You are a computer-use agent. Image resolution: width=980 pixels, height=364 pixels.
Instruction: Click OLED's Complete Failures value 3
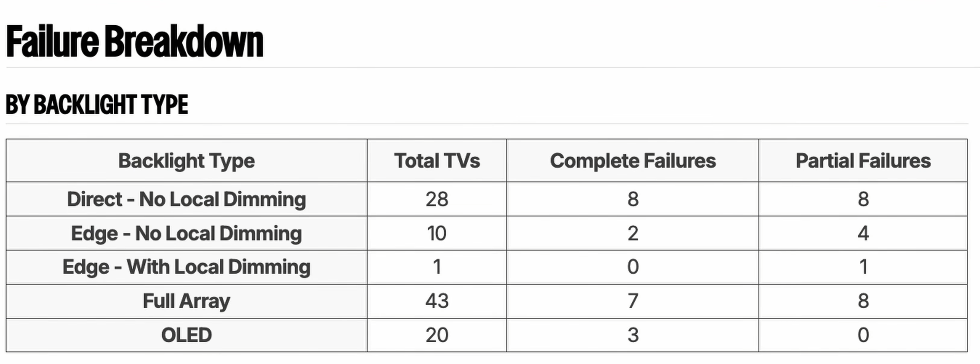633,335
